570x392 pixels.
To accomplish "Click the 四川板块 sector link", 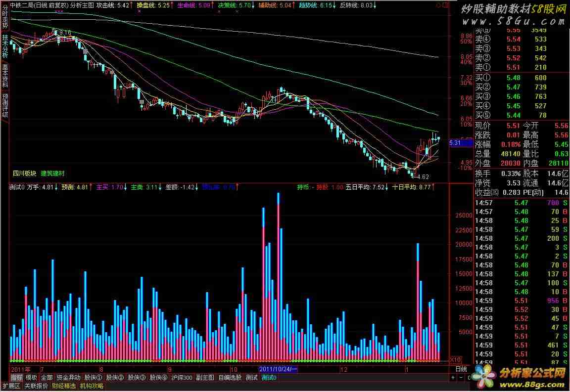I will [x=24, y=174].
